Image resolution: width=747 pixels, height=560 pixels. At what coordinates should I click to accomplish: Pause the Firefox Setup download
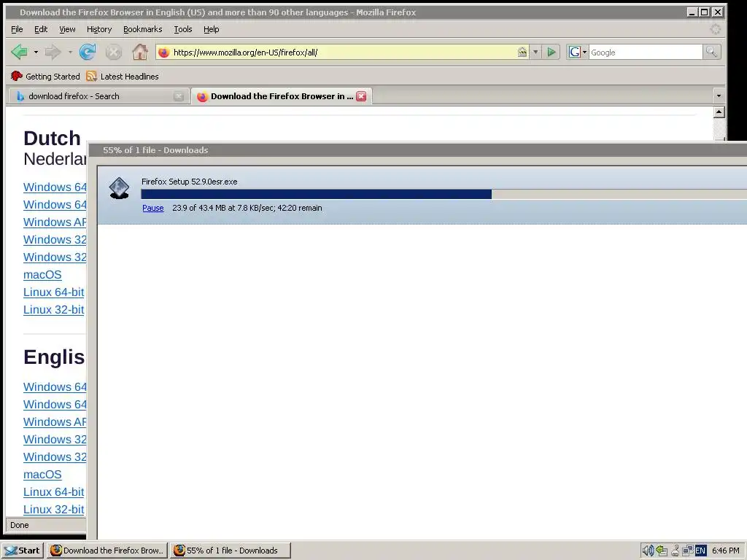point(153,208)
